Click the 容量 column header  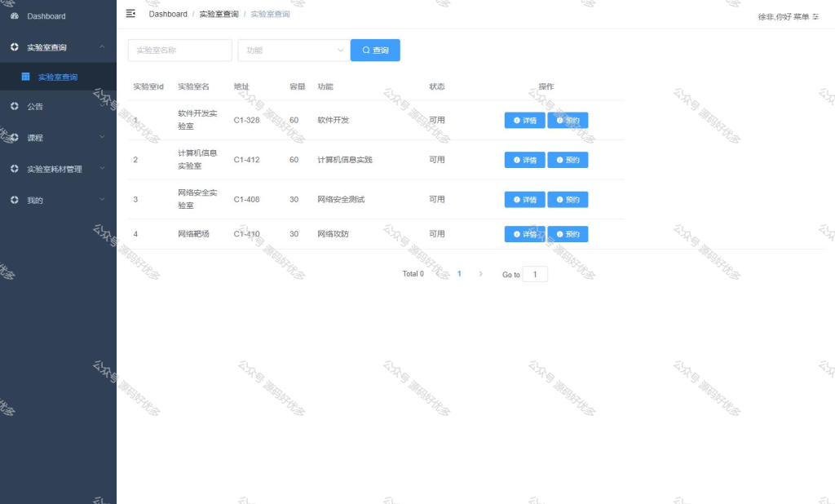(297, 86)
